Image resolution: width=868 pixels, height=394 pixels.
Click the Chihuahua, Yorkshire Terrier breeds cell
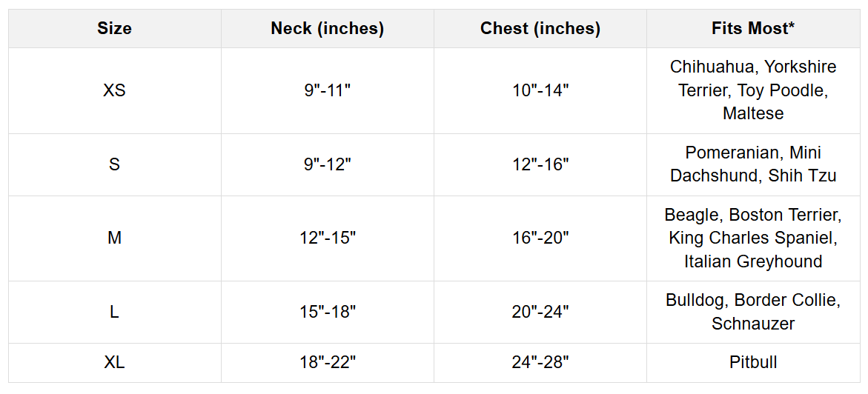[x=752, y=90]
